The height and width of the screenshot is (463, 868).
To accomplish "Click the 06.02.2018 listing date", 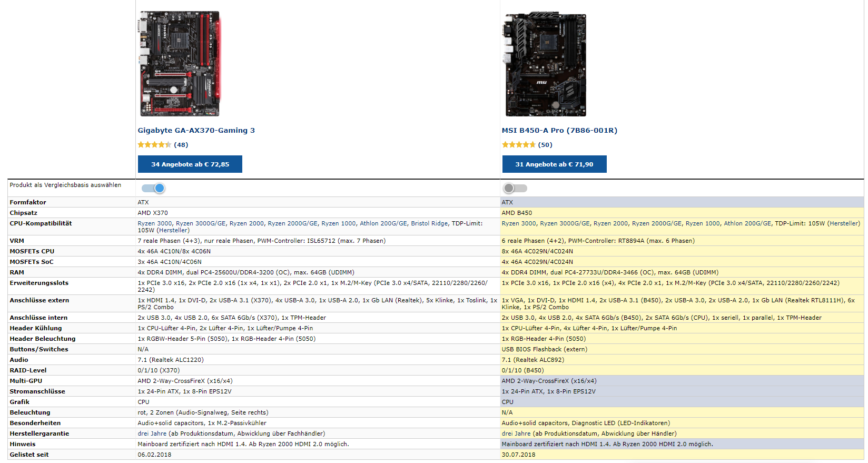I will pos(154,455).
